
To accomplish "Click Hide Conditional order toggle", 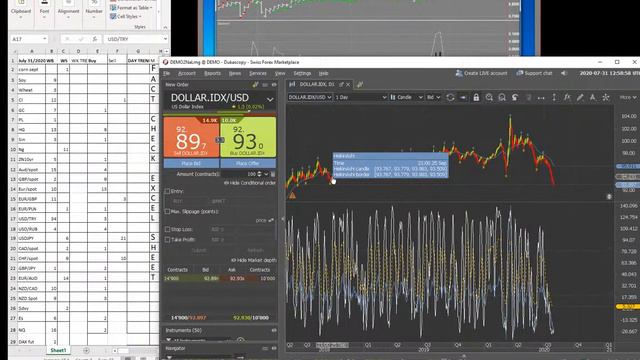I will pos(249,183).
